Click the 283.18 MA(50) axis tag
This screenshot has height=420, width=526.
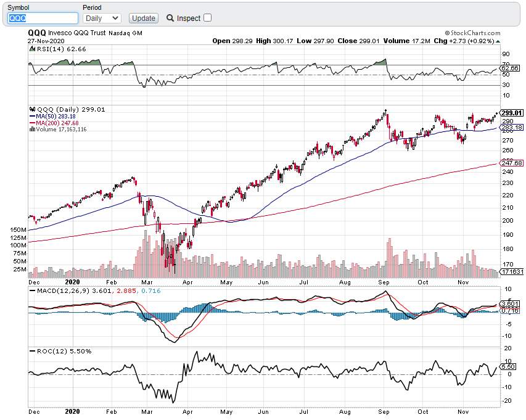tap(511, 128)
